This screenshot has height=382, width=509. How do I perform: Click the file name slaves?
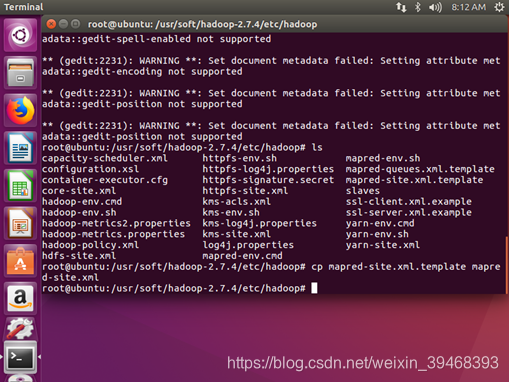coord(363,191)
